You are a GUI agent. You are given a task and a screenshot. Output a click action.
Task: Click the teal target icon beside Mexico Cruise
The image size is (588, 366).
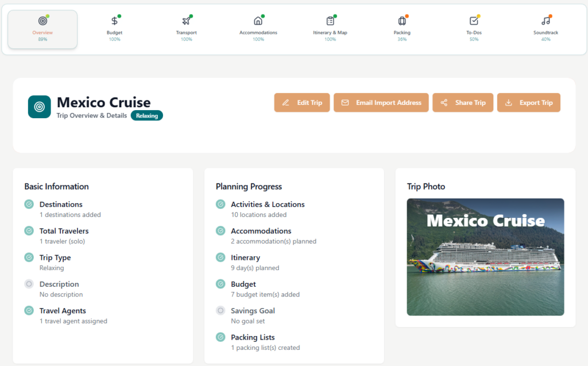[x=39, y=107]
